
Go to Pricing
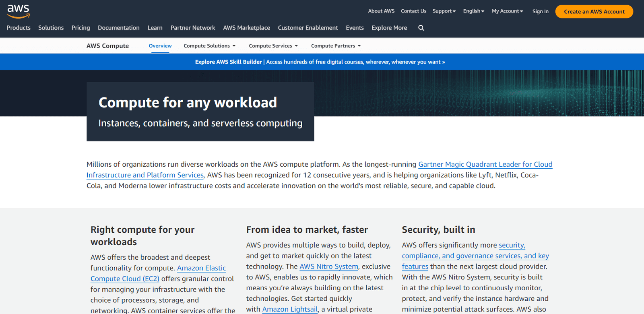coord(80,28)
